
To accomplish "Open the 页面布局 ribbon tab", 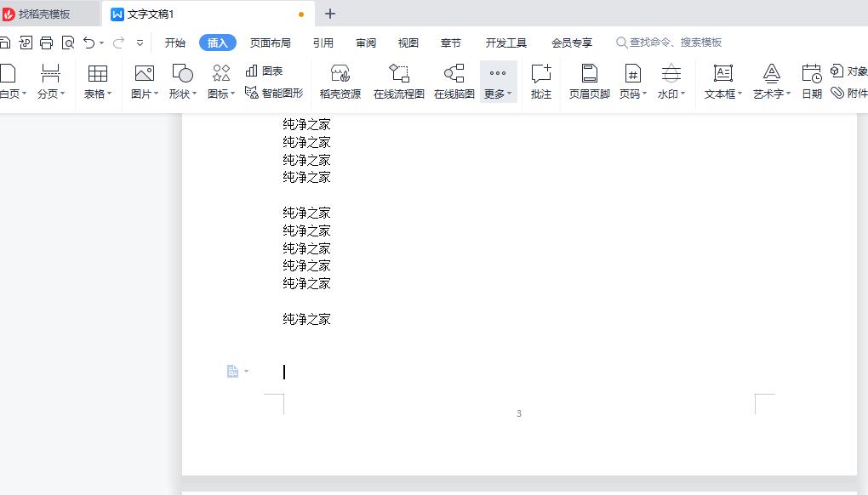I will (270, 43).
